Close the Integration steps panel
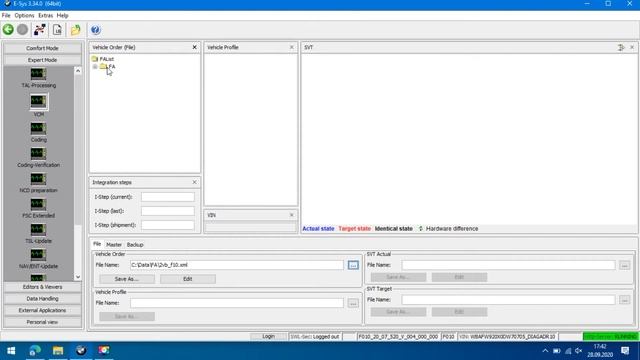This screenshot has height=360, width=640. 194,182
